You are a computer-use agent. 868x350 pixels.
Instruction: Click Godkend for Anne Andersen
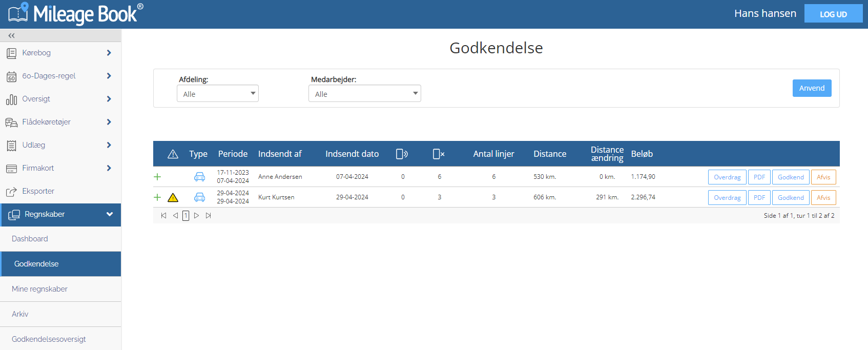(791, 177)
